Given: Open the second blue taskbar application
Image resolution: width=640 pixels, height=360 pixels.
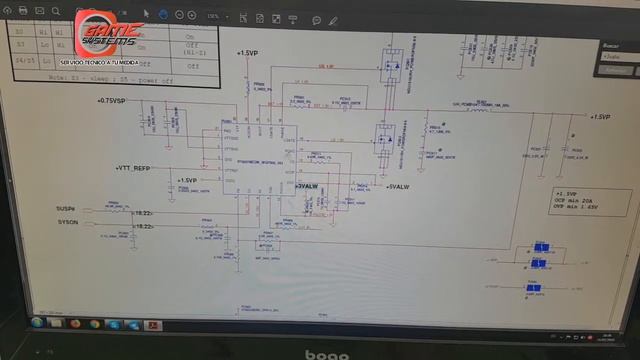Looking at the screenshot, I should coord(133,325).
